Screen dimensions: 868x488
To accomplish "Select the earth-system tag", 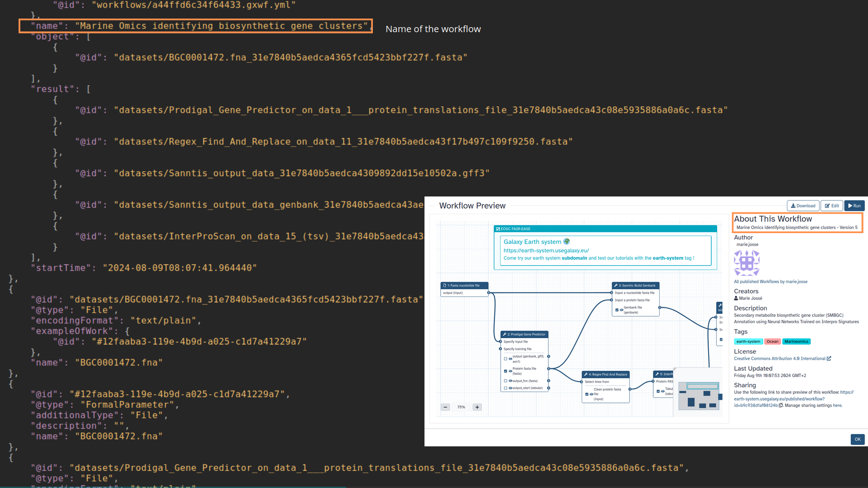I will coord(748,342).
